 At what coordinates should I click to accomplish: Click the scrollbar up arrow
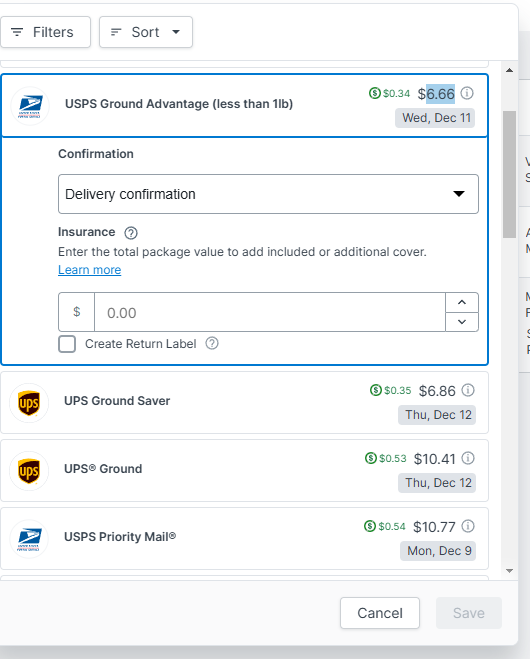coord(509,70)
